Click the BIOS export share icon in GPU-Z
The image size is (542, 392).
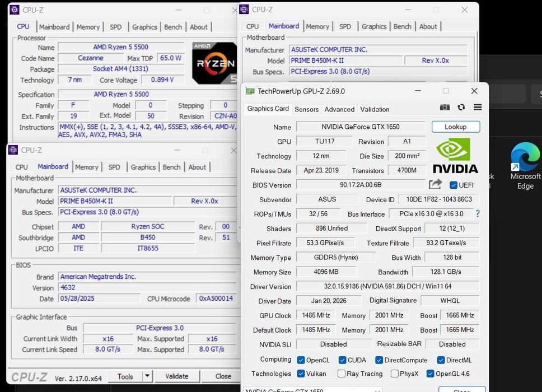[x=435, y=184]
